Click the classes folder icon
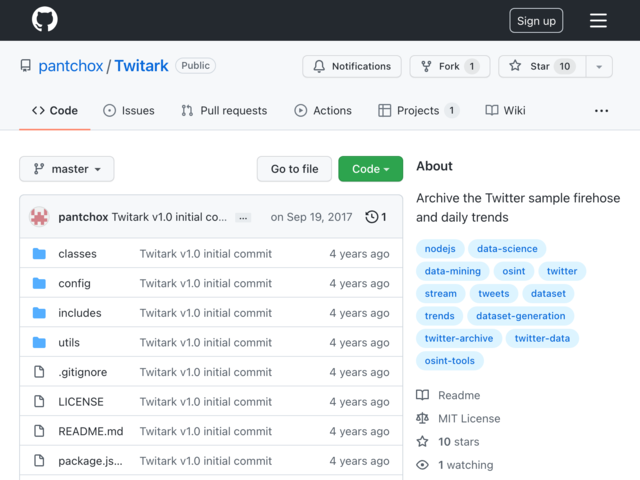 coord(39,253)
